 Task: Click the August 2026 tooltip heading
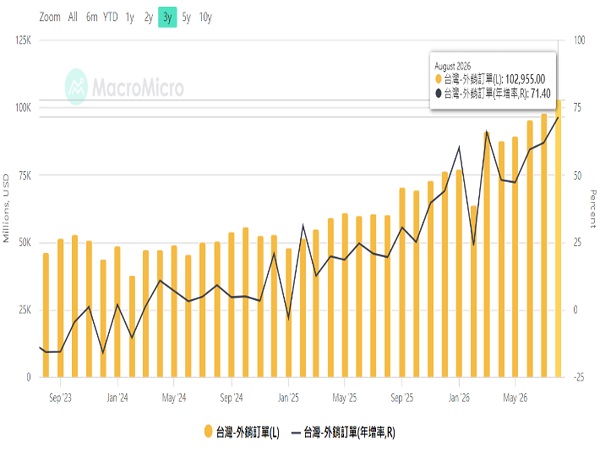pyautogui.click(x=453, y=66)
